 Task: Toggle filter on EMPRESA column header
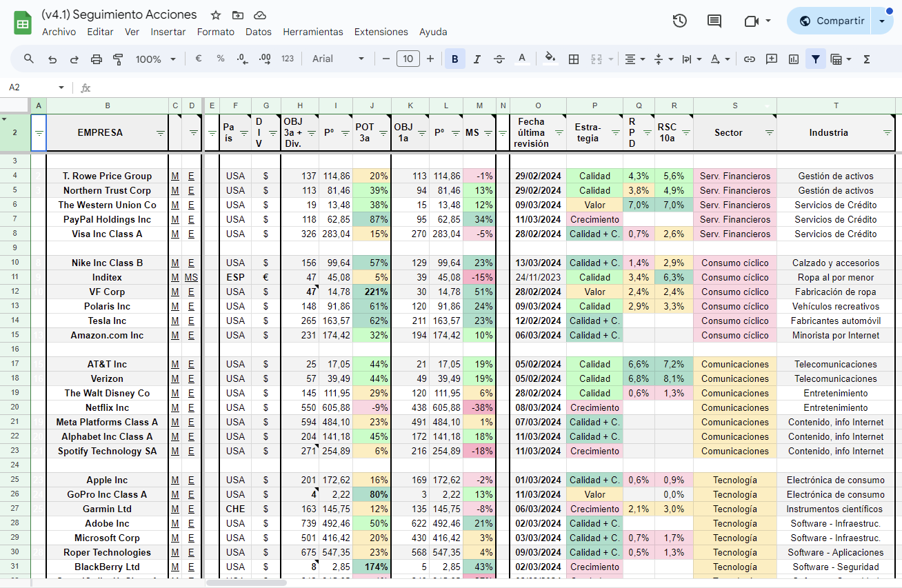[x=161, y=133]
